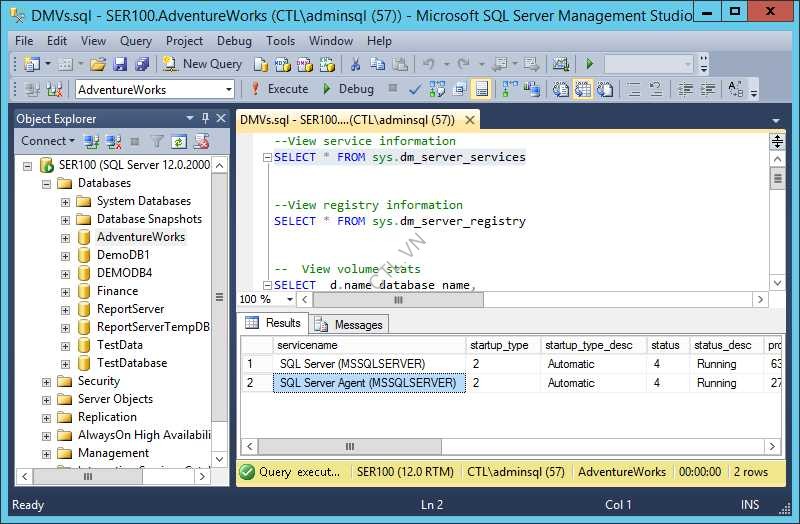Click the Open File folder icon
Screen dimensions: 800x524
pos(97,63)
